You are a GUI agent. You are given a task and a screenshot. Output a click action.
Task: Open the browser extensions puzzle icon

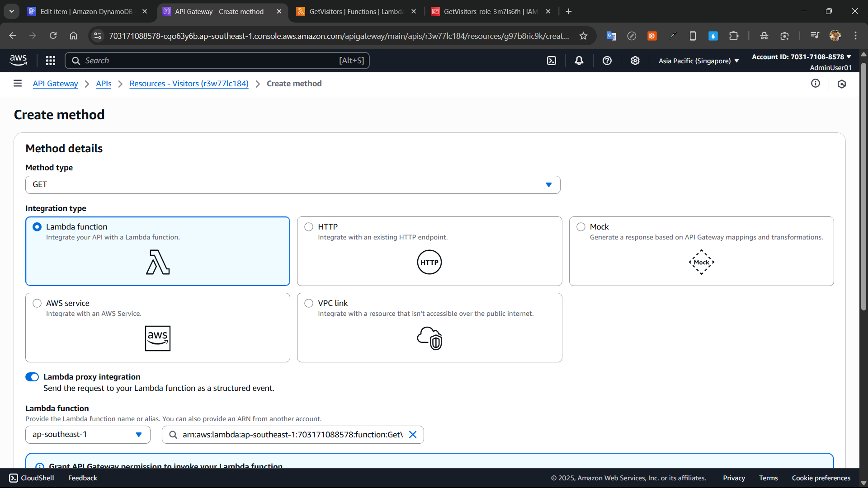tap(734, 36)
